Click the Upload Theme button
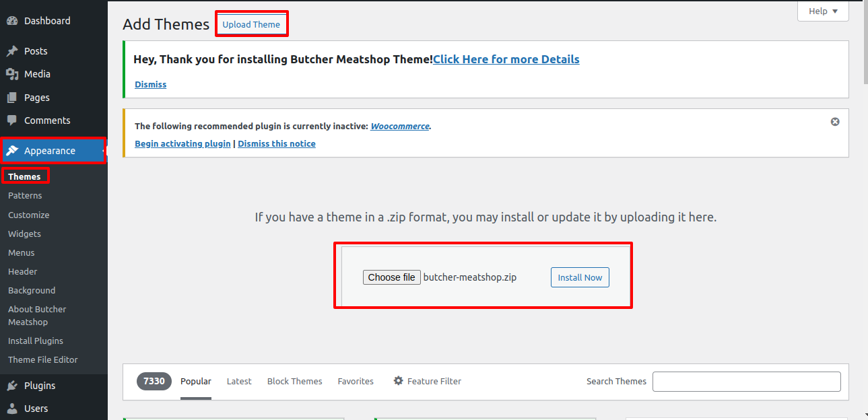868x420 pixels. tap(251, 24)
